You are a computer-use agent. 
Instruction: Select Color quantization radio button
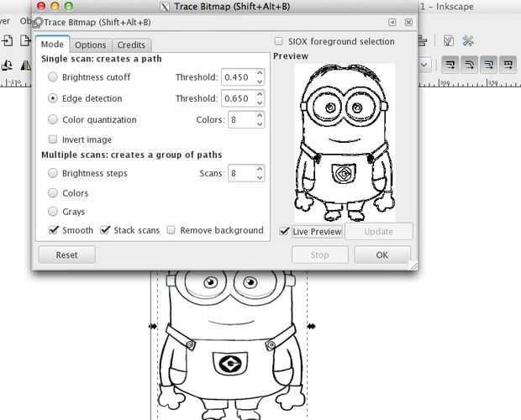pyautogui.click(x=53, y=119)
